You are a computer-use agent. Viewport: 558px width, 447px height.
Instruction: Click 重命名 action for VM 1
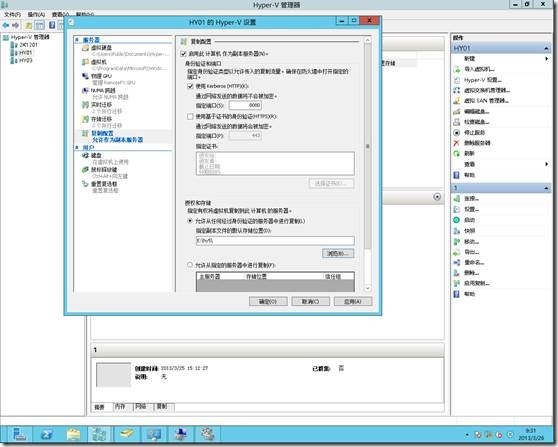point(474,263)
